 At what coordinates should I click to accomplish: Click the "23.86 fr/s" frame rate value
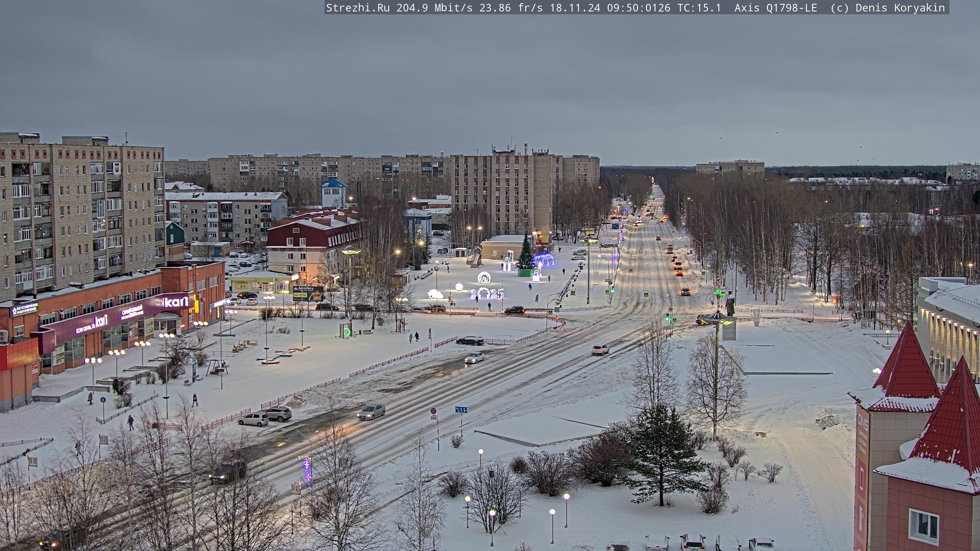(x=511, y=8)
